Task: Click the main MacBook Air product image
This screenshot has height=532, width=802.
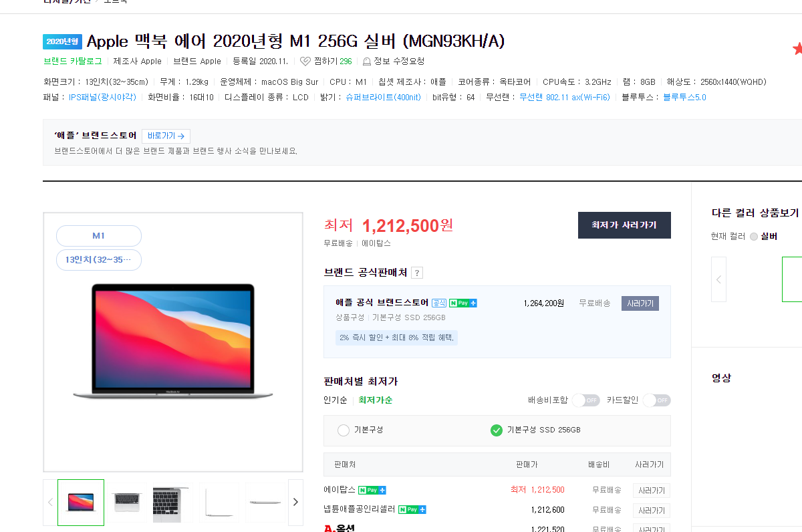Action: pos(173,342)
